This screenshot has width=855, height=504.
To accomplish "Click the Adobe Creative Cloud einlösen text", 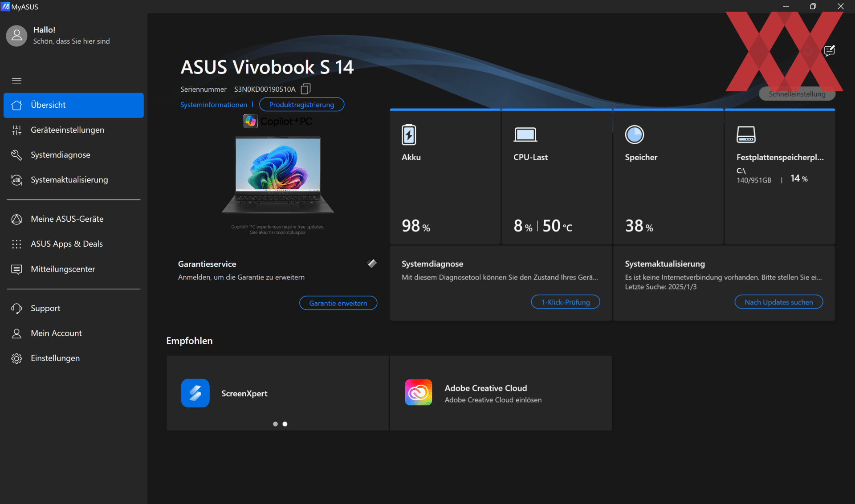I will (x=493, y=400).
